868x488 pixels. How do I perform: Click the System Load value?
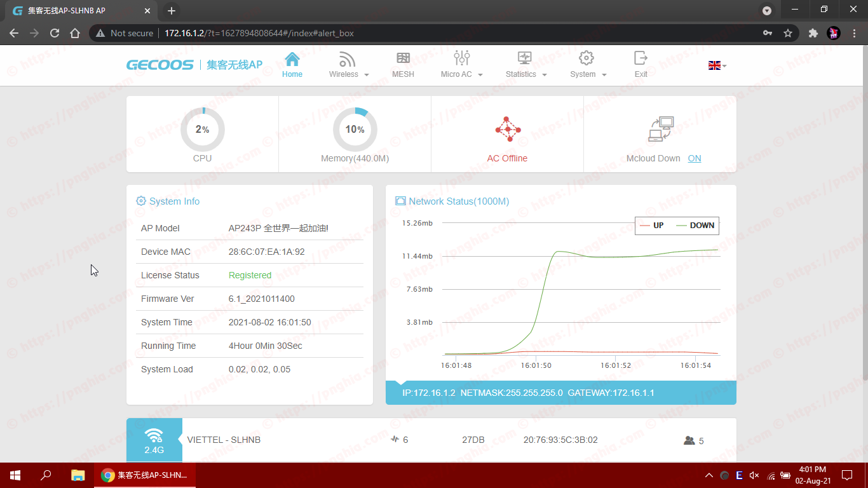259,369
